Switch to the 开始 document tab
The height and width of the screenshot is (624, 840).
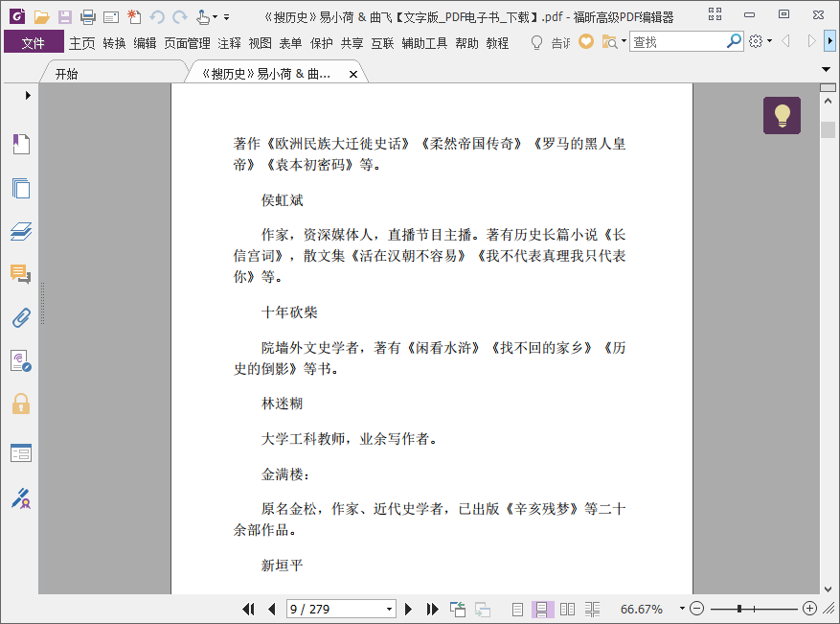pyautogui.click(x=66, y=74)
